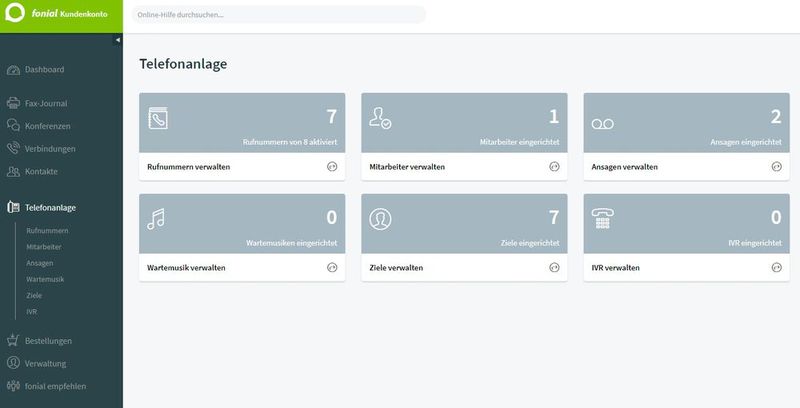Click the fonial empfehlen group icon
Image resolution: width=800 pixels, height=408 pixels.
(13, 386)
